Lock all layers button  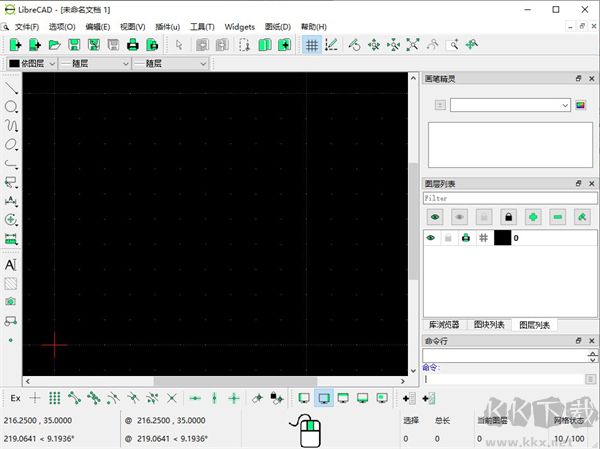(509, 217)
